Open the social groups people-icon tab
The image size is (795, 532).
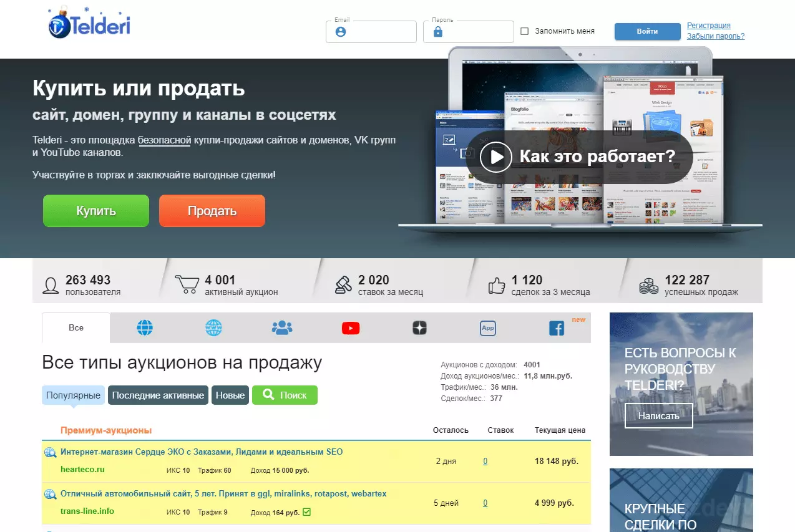pyautogui.click(x=282, y=327)
